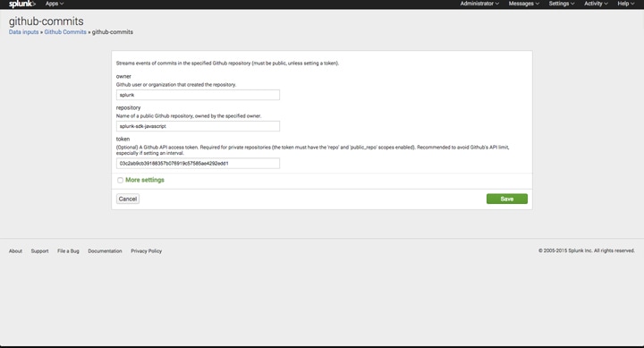The image size is (644, 348).
Task: Open the Help menu
Action: tap(625, 4)
